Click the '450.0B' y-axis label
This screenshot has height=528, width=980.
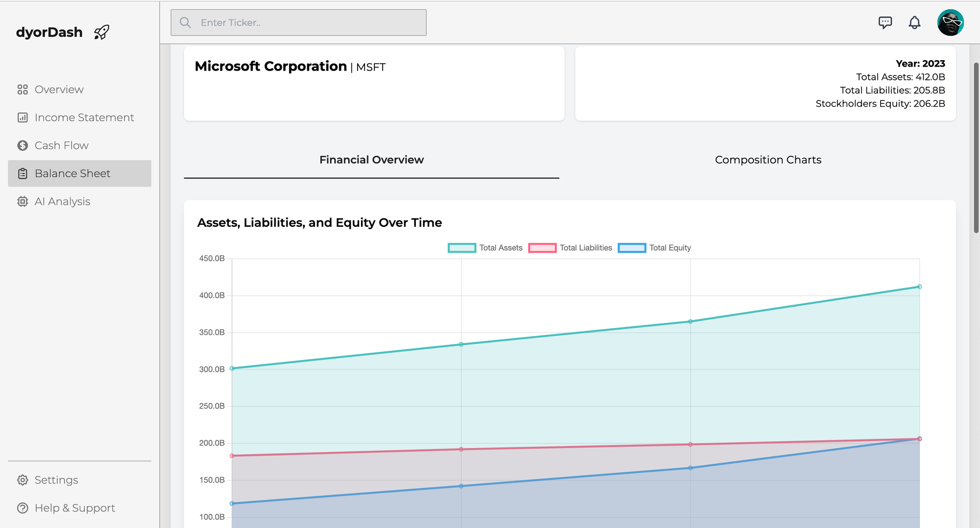tap(212, 259)
